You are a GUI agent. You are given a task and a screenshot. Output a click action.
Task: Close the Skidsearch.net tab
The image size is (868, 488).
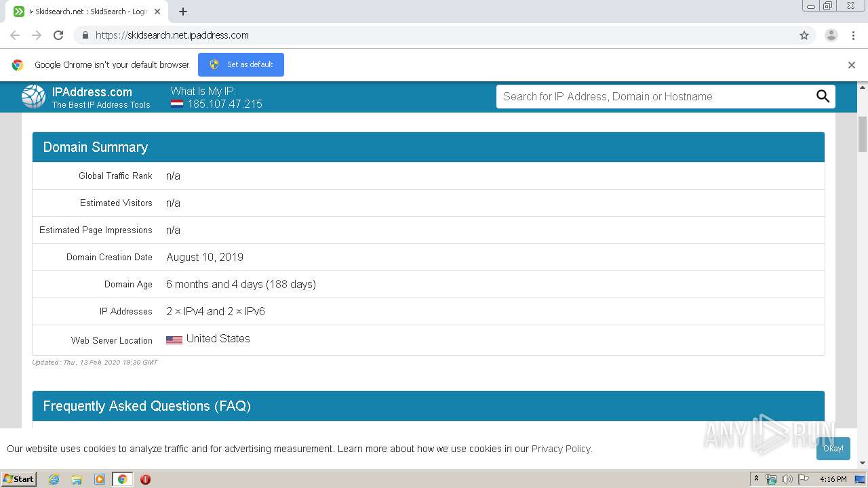click(x=157, y=12)
